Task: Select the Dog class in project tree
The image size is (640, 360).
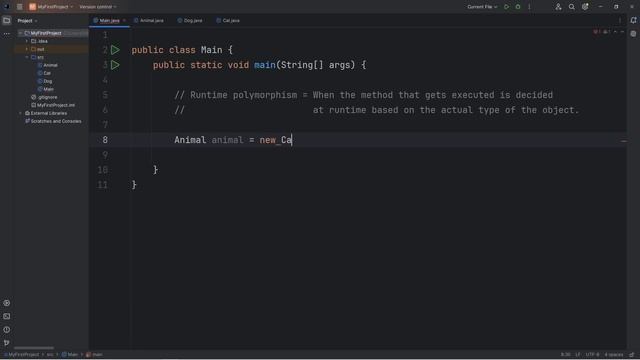Action: tap(44, 81)
